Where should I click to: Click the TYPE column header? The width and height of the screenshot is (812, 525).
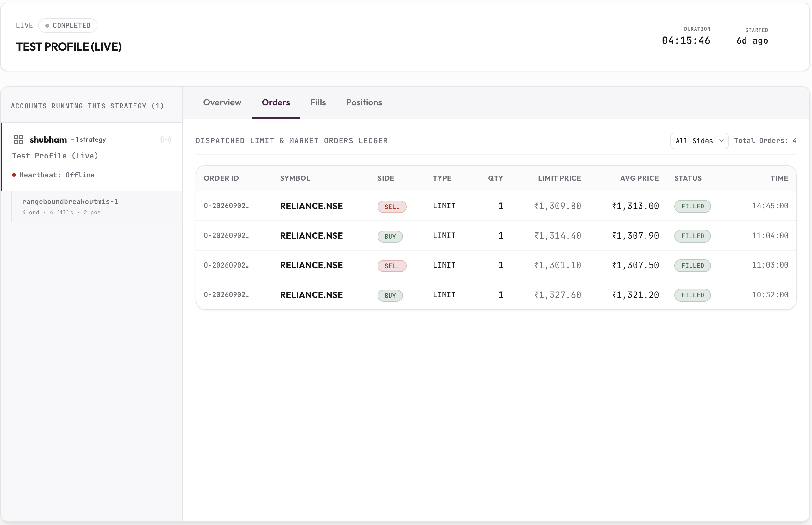coord(442,178)
